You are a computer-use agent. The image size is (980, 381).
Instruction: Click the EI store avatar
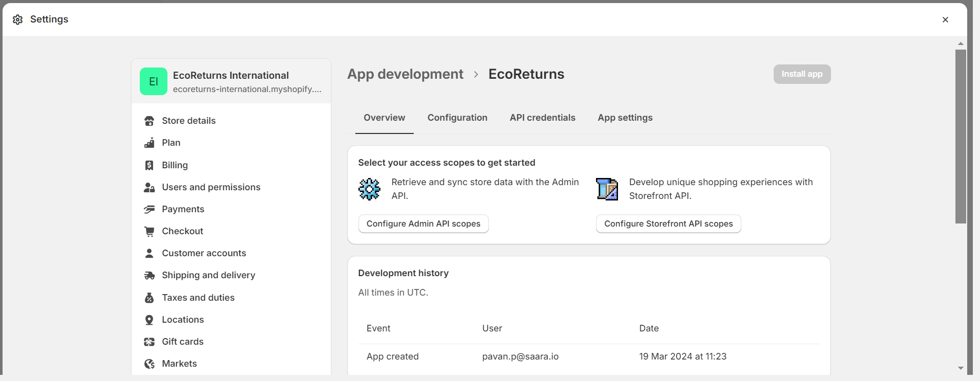154,81
